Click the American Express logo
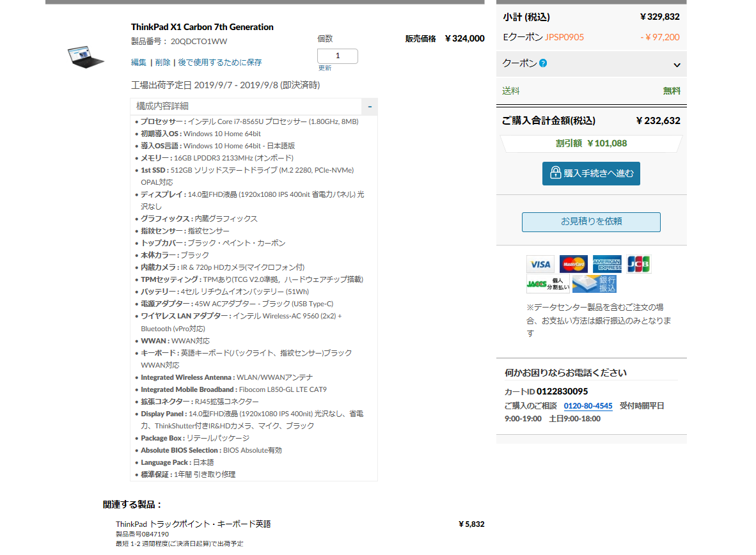 [607, 264]
